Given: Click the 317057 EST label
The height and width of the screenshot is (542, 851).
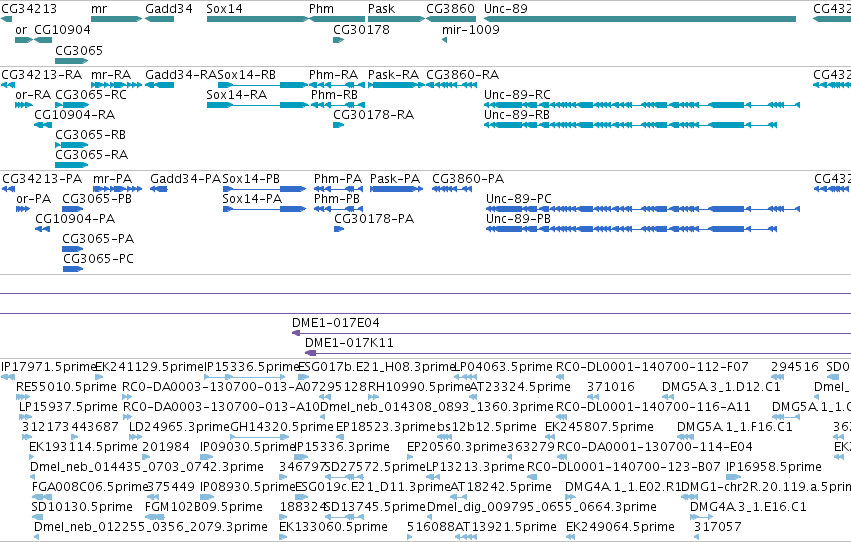Looking at the screenshot, I should pyautogui.click(x=717, y=526).
